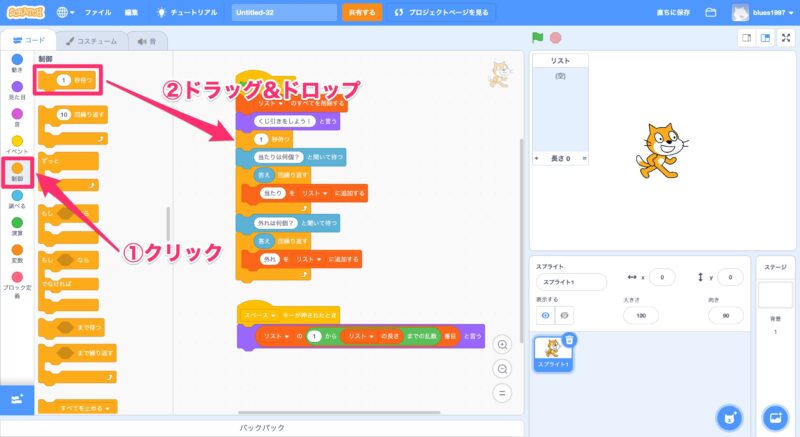Zoom out of the code workspace
This screenshot has height=437, width=800.
(502, 367)
